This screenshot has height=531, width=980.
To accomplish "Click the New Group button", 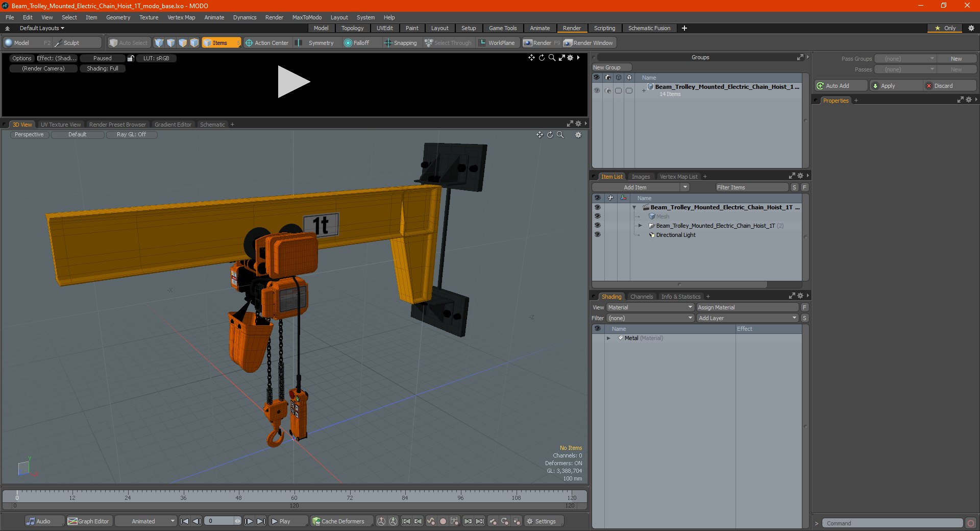I will [x=611, y=67].
